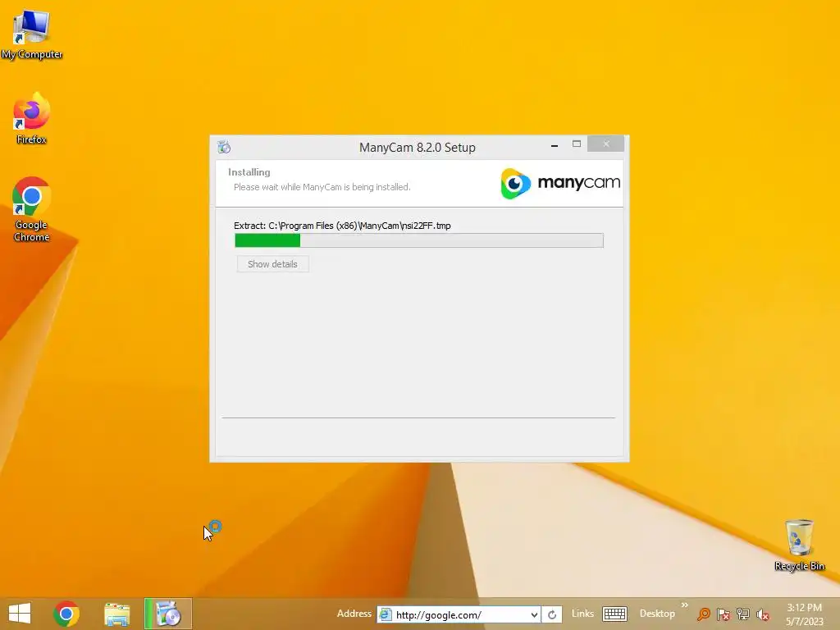Select the ManyCam installer taskbar button
Viewport: 840px width, 630px height.
[168, 614]
